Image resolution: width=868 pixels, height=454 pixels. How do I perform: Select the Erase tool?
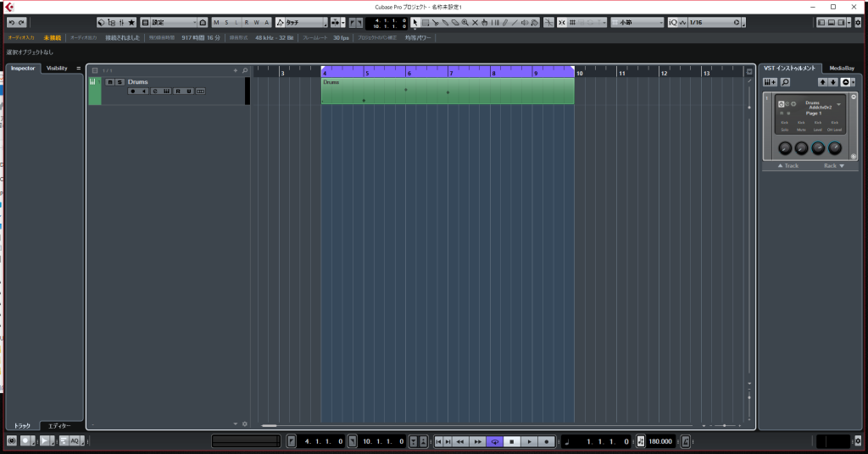(x=455, y=23)
